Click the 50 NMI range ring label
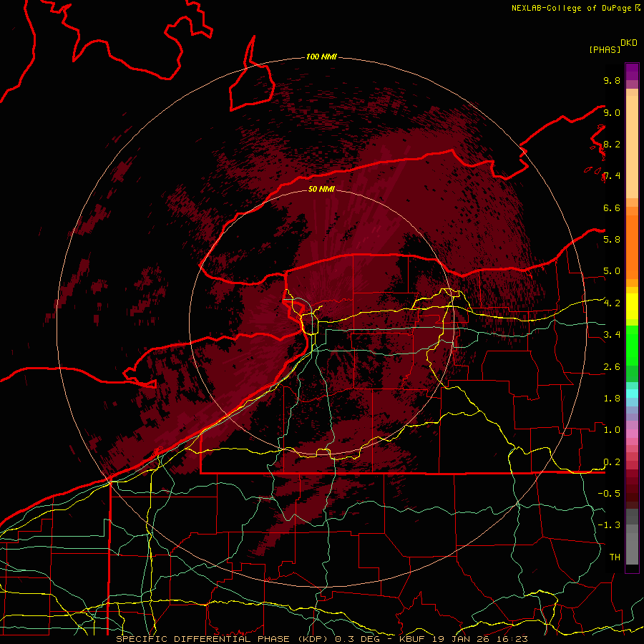Image resolution: width=644 pixels, height=644 pixels. (321, 189)
